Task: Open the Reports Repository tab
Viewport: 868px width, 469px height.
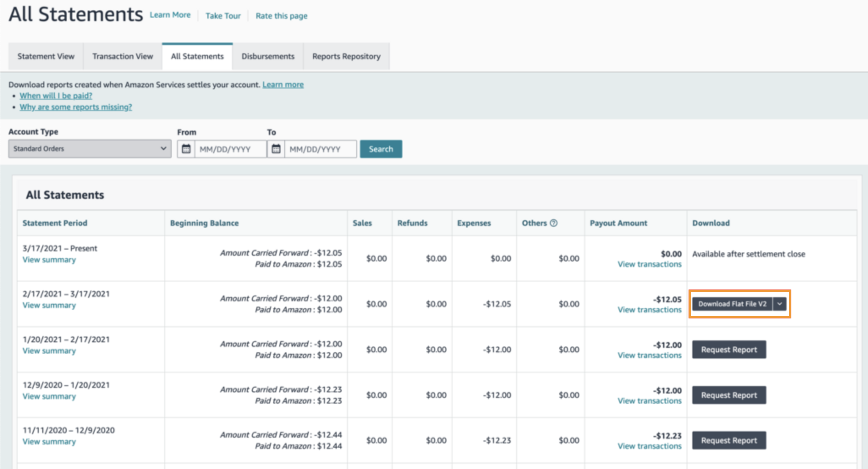Action: [346, 56]
